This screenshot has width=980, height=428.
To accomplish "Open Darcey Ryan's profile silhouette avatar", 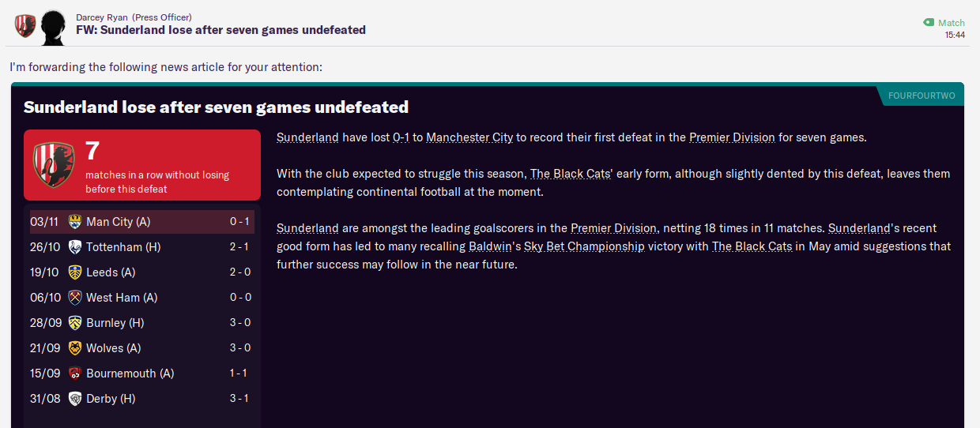I will pos(53,28).
